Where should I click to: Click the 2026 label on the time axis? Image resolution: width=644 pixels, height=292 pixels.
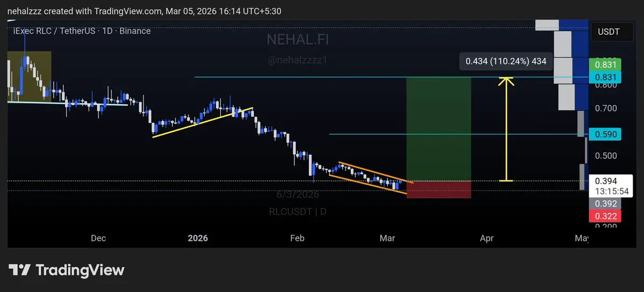[198, 238]
